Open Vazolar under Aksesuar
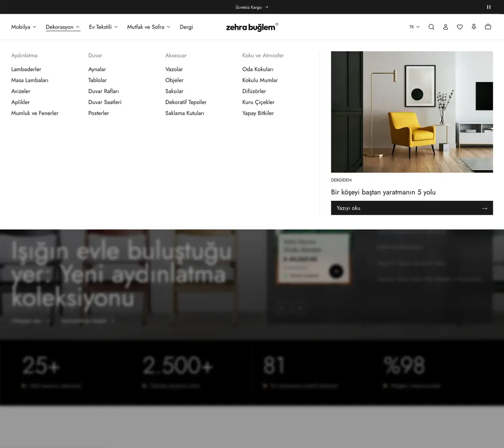This screenshot has height=448, width=504. (x=174, y=70)
